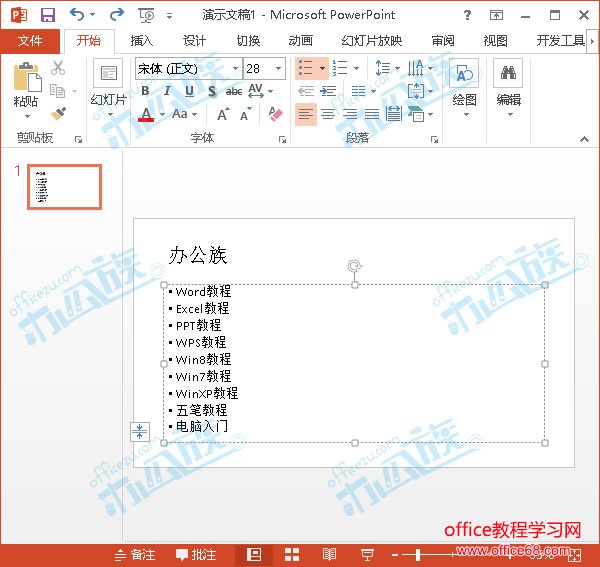Save the presentation with the floppy disk icon

[x=48, y=15]
